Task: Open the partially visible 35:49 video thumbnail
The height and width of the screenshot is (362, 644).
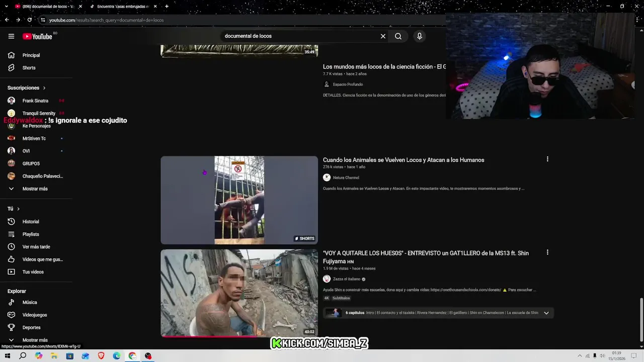Action: [x=239, y=51]
